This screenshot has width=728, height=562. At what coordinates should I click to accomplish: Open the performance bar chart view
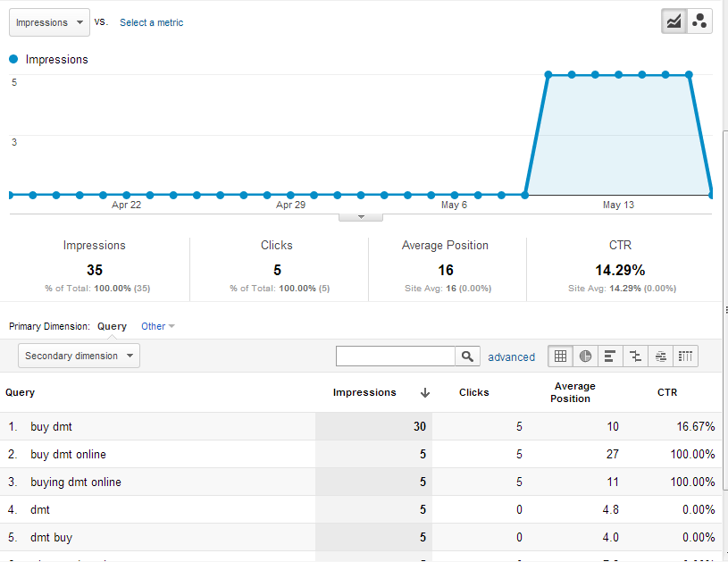pos(610,356)
